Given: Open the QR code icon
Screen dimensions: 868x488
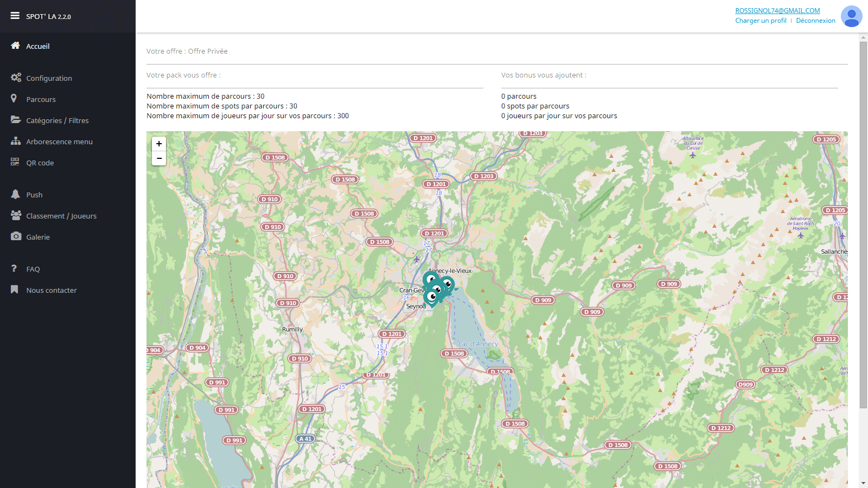Looking at the screenshot, I should (x=15, y=162).
